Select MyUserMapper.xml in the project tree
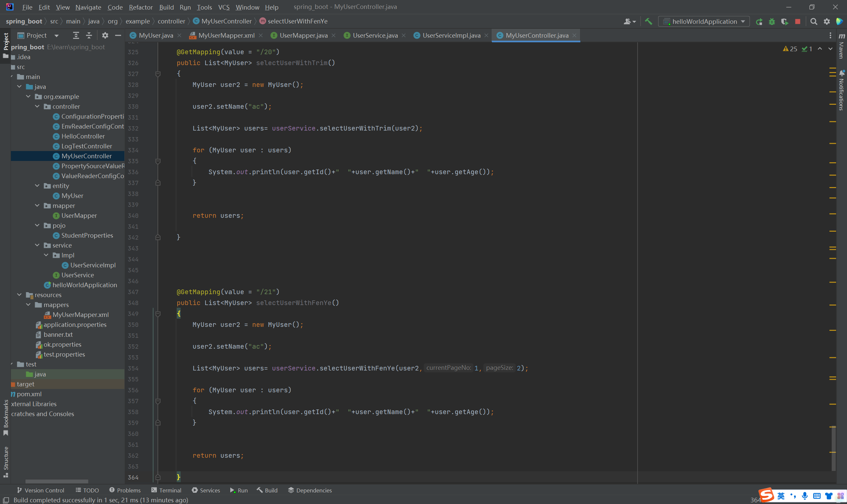The image size is (847, 504). point(80,315)
